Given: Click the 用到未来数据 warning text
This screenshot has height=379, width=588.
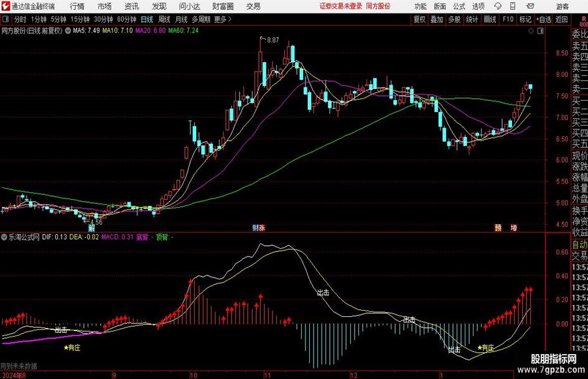Looking at the screenshot, I should click(19, 366).
